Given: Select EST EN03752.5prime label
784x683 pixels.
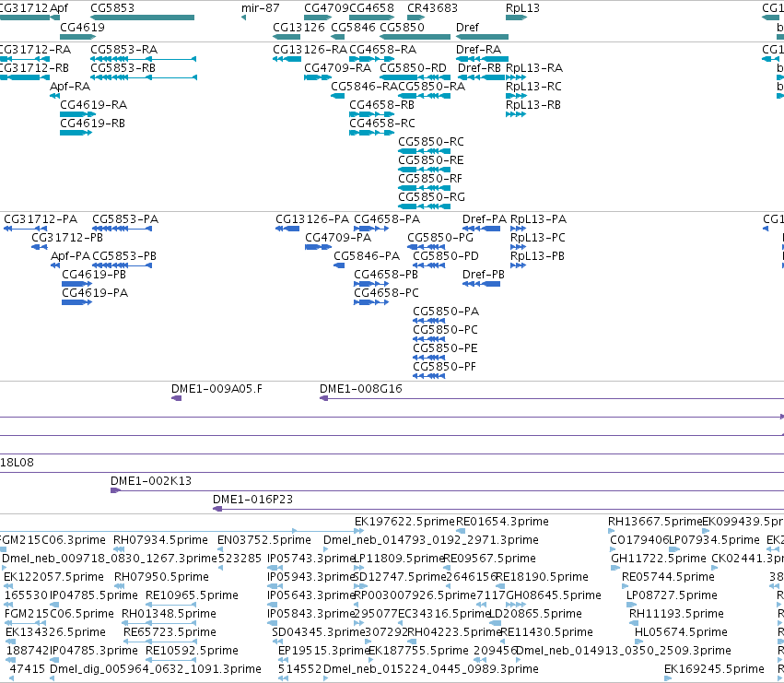Looking at the screenshot, I should pos(264,540).
